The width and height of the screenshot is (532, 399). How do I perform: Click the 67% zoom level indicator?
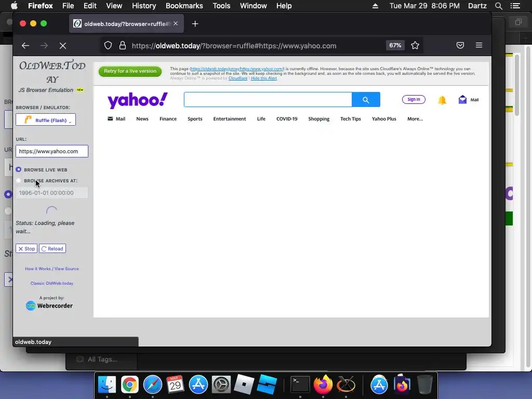395,46
